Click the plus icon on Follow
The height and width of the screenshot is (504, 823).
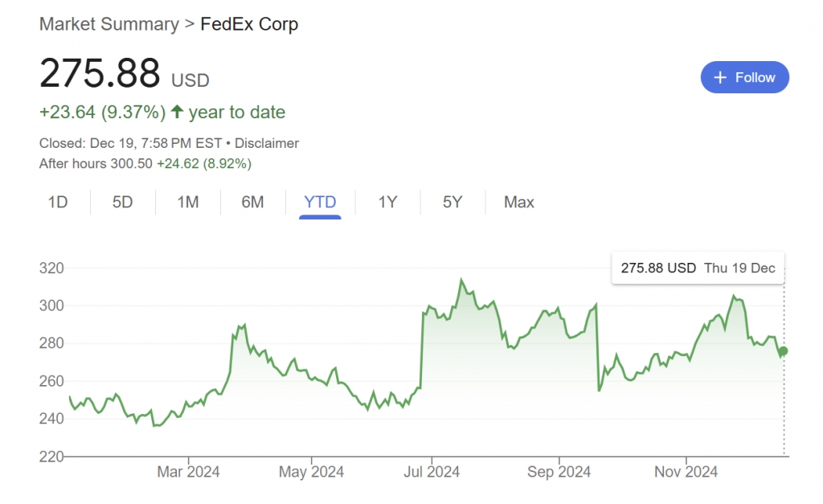719,77
